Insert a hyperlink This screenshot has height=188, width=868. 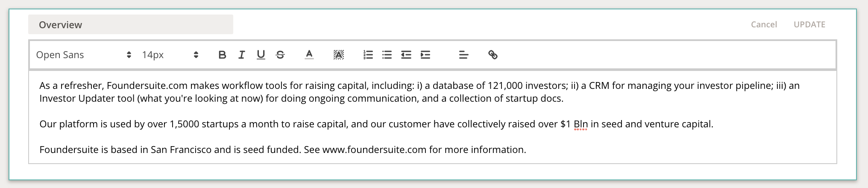[493, 55]
